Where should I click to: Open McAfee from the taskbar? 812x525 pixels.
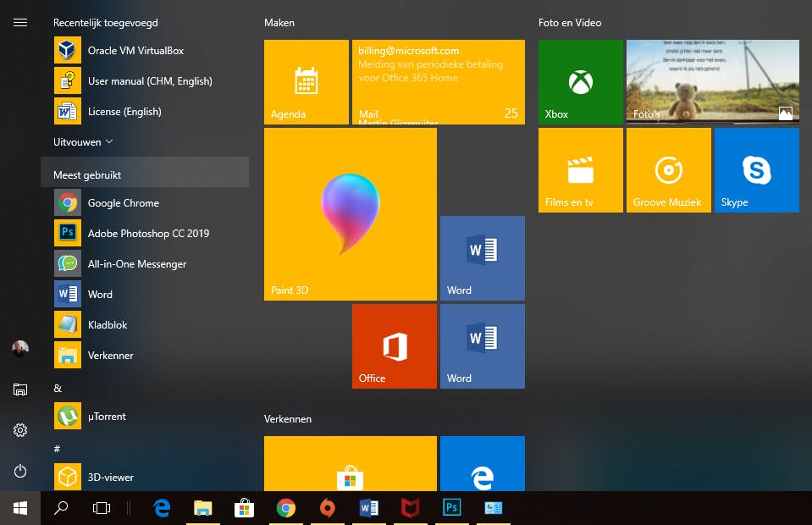click(x=410, y=508)
